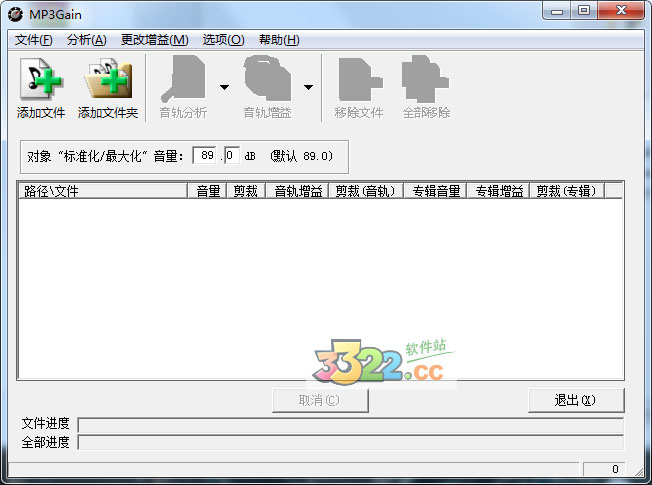This screenshot has width=652, height=485.
Task: Click the 默认 89.0 default value text
Action: (301, 156)
